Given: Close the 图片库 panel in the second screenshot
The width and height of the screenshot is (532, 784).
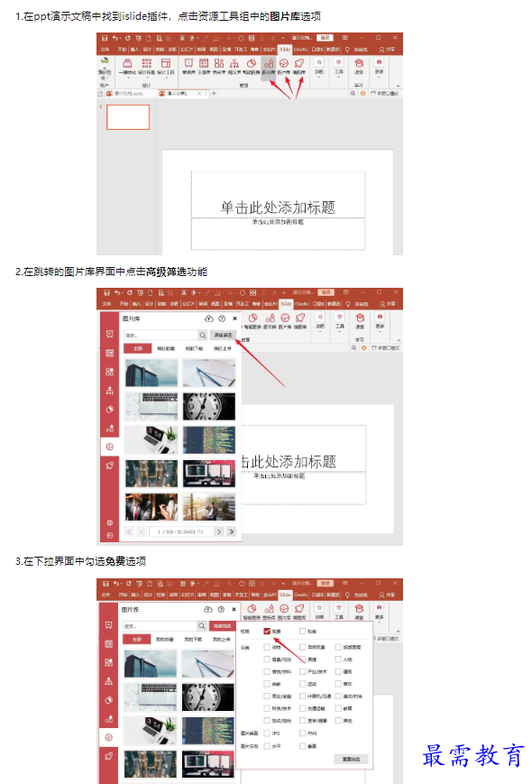Looking at the screenshot, I should 234,318.
